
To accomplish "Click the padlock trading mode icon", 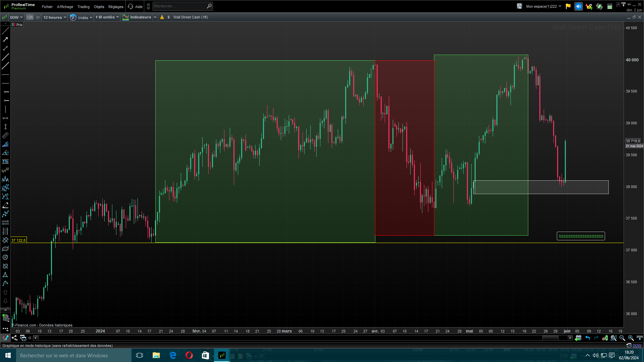I will 589,6.
